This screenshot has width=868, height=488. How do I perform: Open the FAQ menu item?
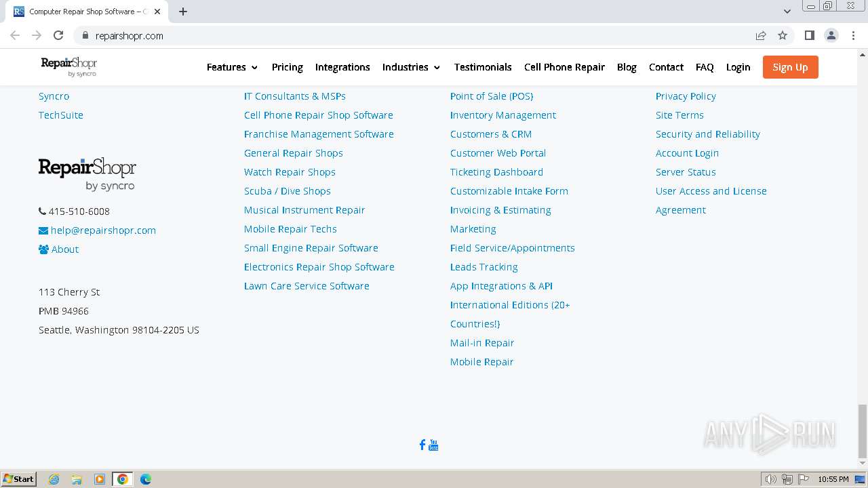point(705,67)
